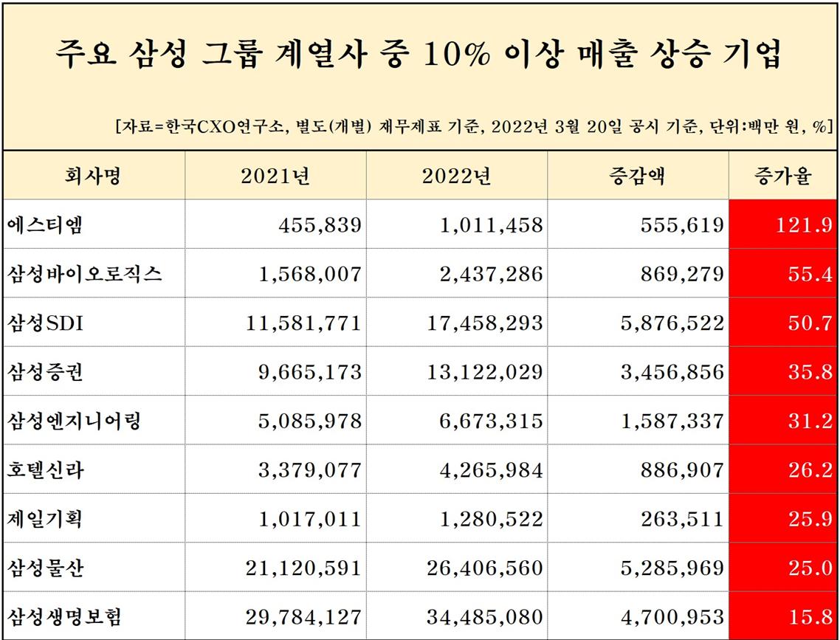Select the 에스티엠 company name cell
This screenshot has height=640, width=840.
[x=46, y=225]
